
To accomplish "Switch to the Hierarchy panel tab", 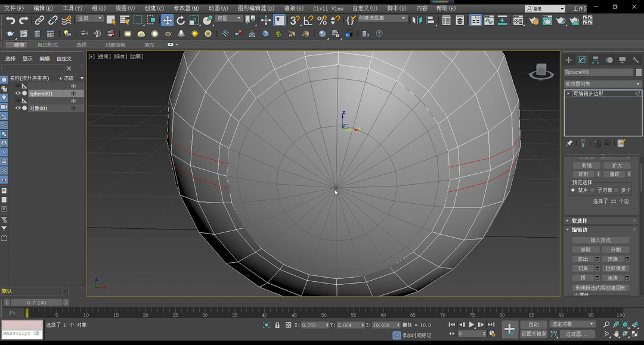I will pos(595,60).
